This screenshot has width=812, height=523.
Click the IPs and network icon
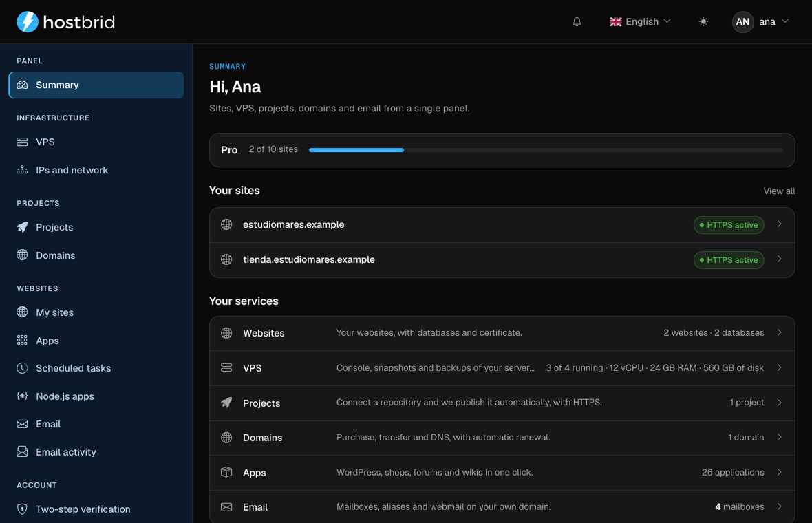(x=22, y=170)
